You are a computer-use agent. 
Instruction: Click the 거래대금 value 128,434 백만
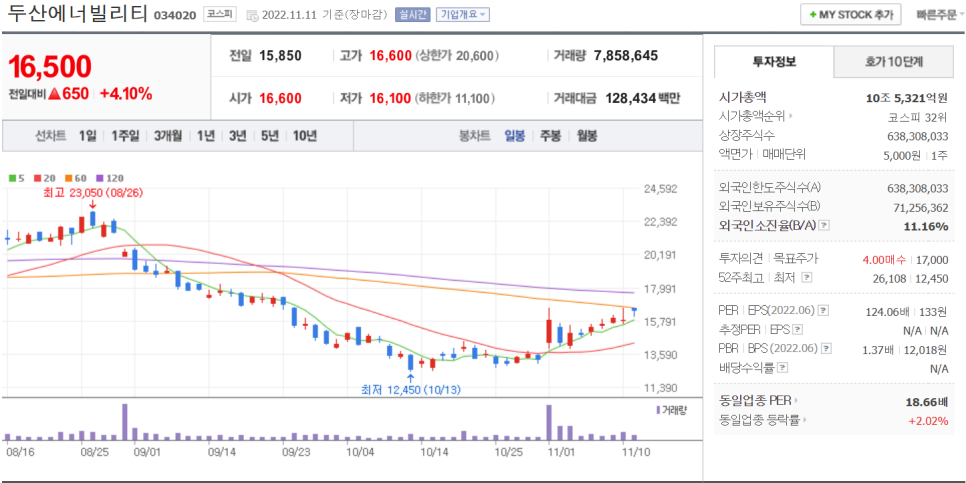coord(643,98)
